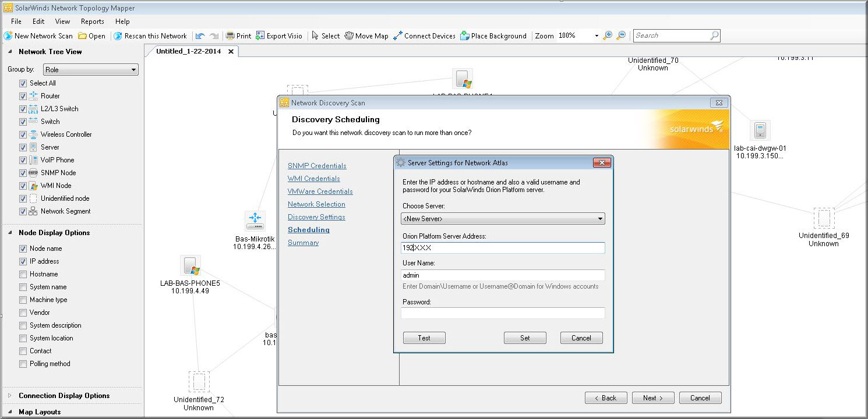868x419 pixels.
Task: Click Export Visio in the toolbar
Action: [x=279, y=35]
